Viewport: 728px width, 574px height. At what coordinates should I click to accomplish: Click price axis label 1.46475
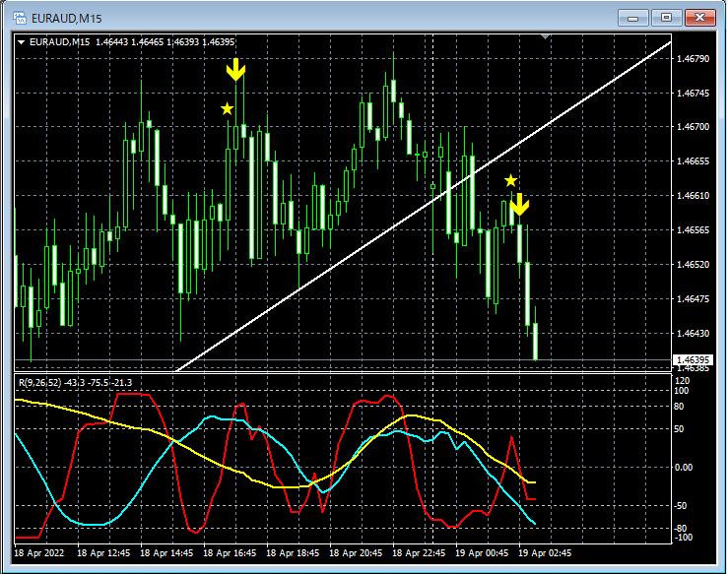[x=694, y=299]
